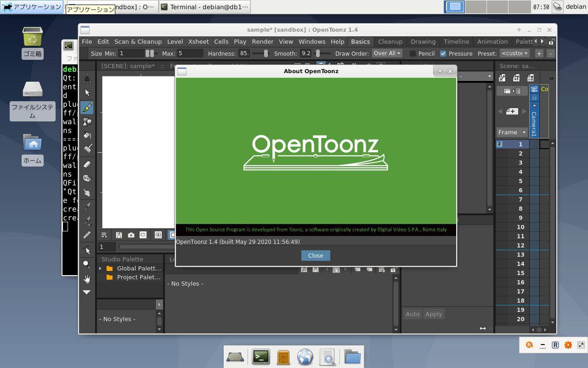
Task: Launch the web browser globe in the dock
Action: click(x=305, y=356)
